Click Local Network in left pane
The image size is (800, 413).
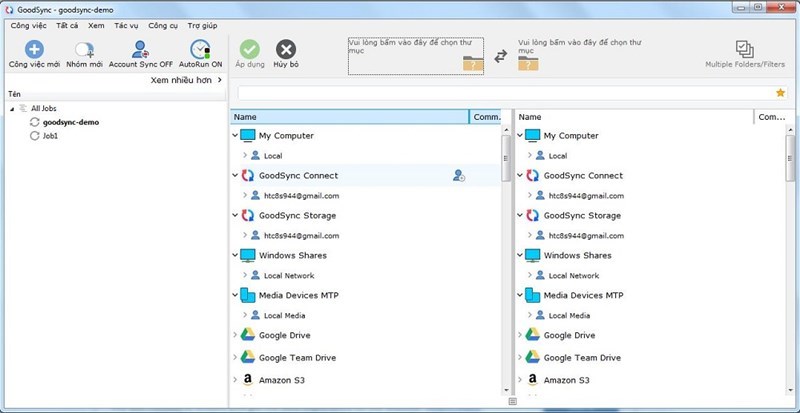click(x=289, y=276)
